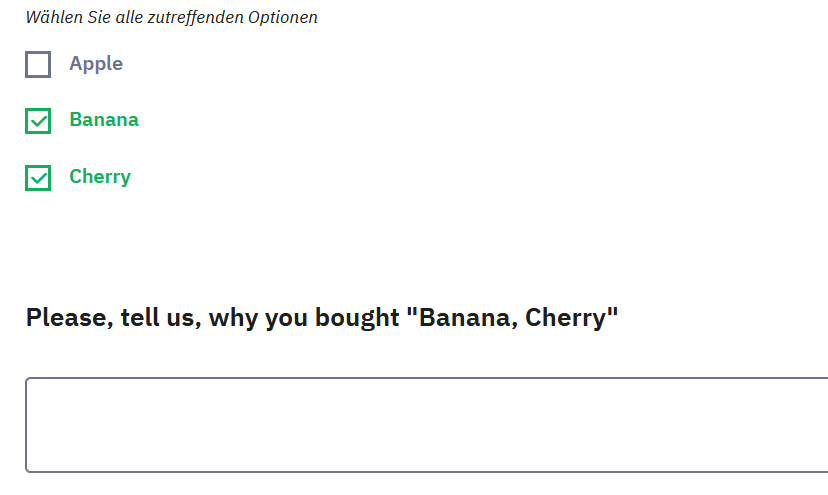Click the word "zutreffenden" in the hint
This screenshot has height=495, width=828.
(191, 18)
